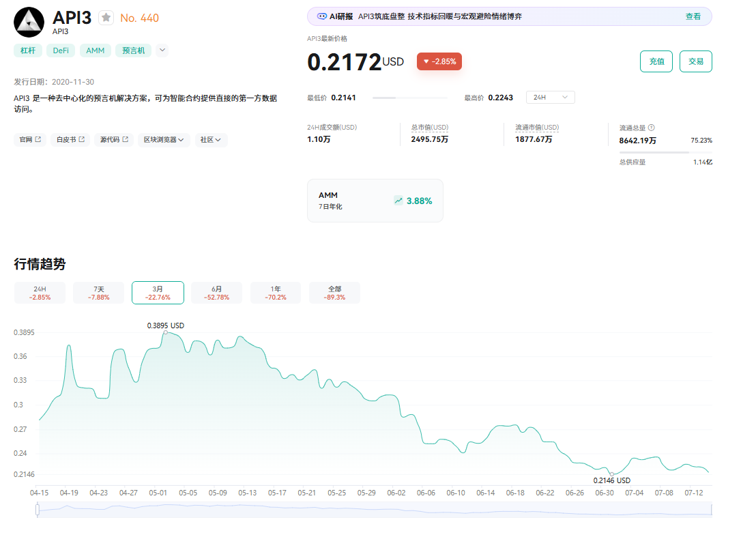Open the 白皮书 whitepaper link
The height and width of the screenshot is (550, 756).
pos(70,140)
